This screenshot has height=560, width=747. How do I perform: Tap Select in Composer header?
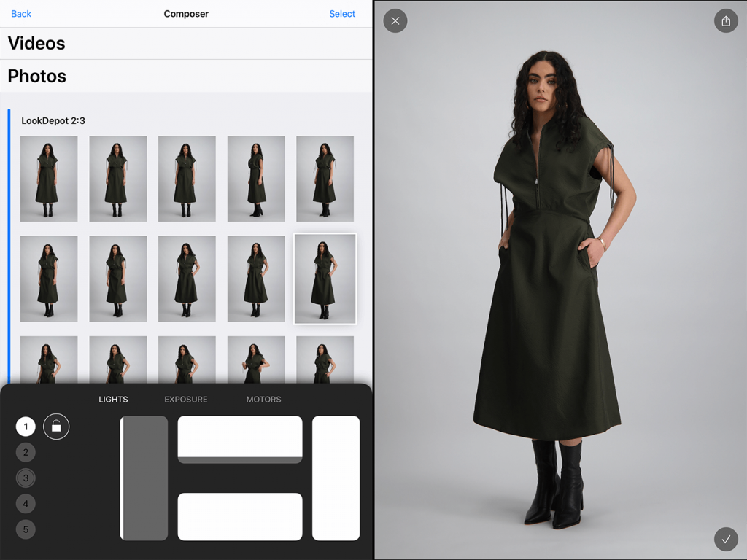click(x=342, y=14)
